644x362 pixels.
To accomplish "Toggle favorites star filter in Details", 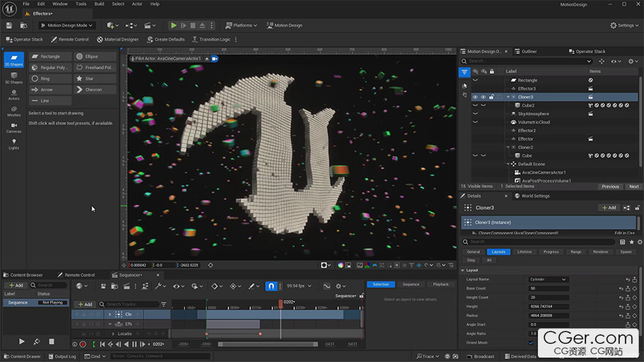I will coord(632,242).
